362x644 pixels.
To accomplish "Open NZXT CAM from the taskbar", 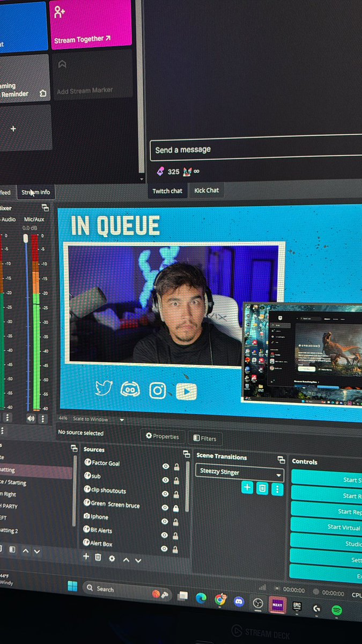I will tap(277, 604).
